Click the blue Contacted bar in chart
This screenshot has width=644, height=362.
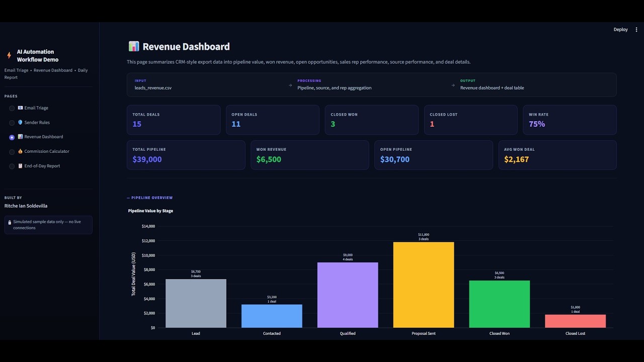272,316
